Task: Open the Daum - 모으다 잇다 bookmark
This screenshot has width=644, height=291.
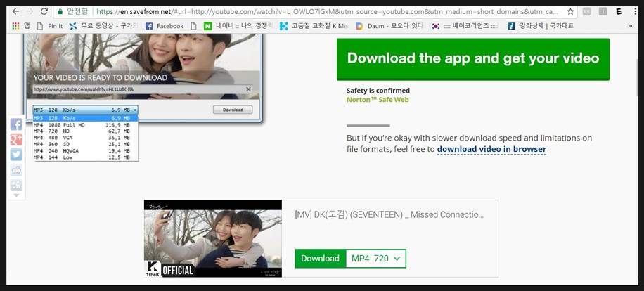Action: tap(389, 26)
